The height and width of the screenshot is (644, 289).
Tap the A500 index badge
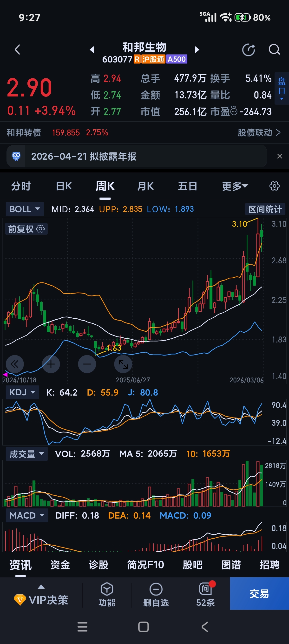click(x=177, y=59)
